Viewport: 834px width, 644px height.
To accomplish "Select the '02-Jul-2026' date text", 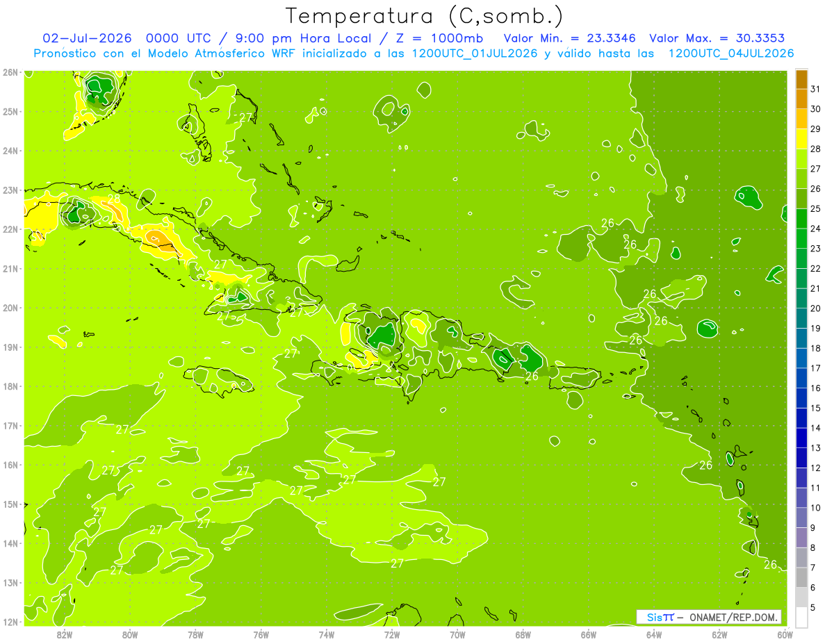I will pyautogui.click(x=88, y=38).
